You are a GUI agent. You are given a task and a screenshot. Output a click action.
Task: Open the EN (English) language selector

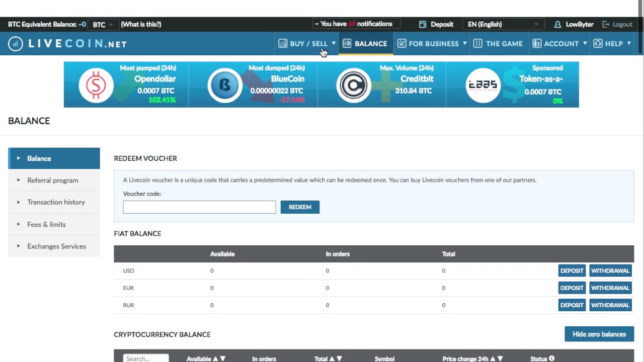pyautogui.click(x=503, y=24)
